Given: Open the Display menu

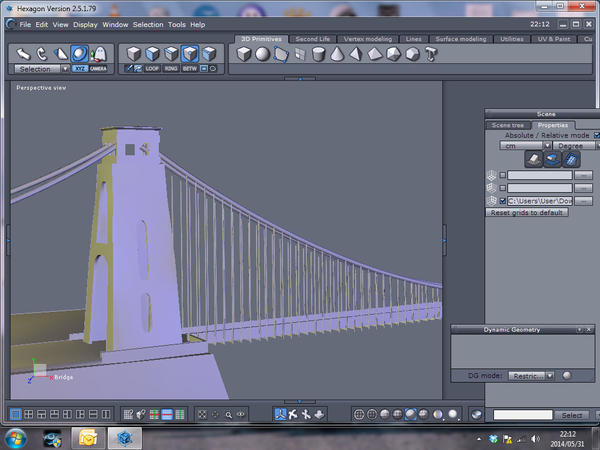Looking at the screenshot, I should point(85,25).
